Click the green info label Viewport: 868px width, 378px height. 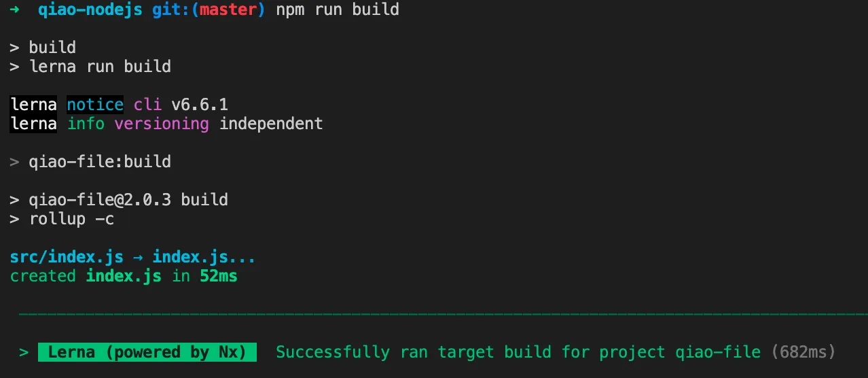[86, 124]
